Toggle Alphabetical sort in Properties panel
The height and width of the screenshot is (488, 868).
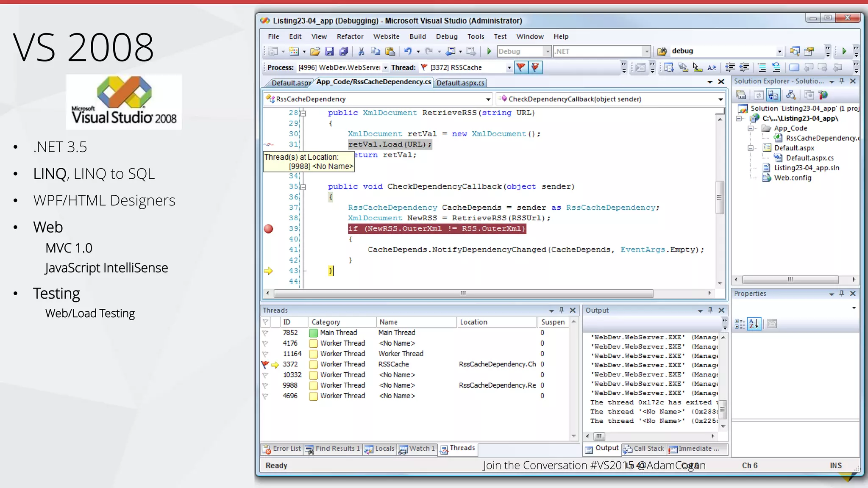[754, 324]
